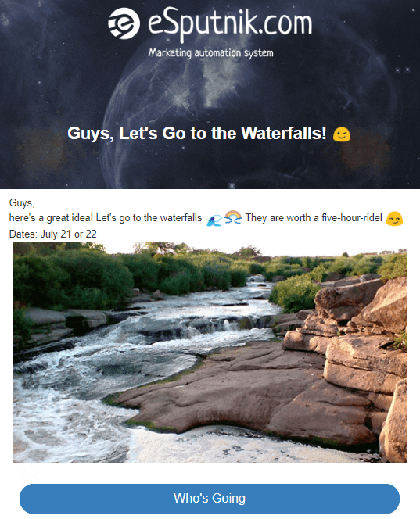Click the Marketing automation system tagline
The height and width of the screenshot is (519, 420).
coord(211,53)
